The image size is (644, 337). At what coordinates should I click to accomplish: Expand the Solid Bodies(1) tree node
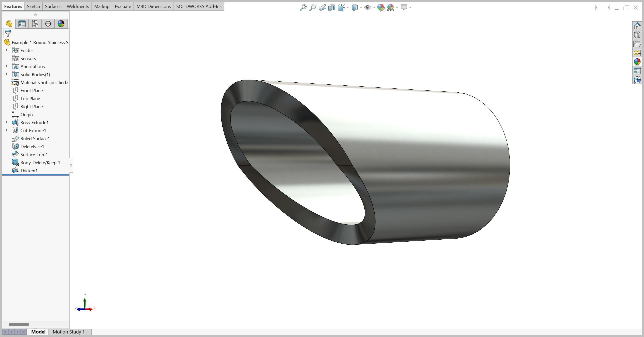[x=6, y=74]
